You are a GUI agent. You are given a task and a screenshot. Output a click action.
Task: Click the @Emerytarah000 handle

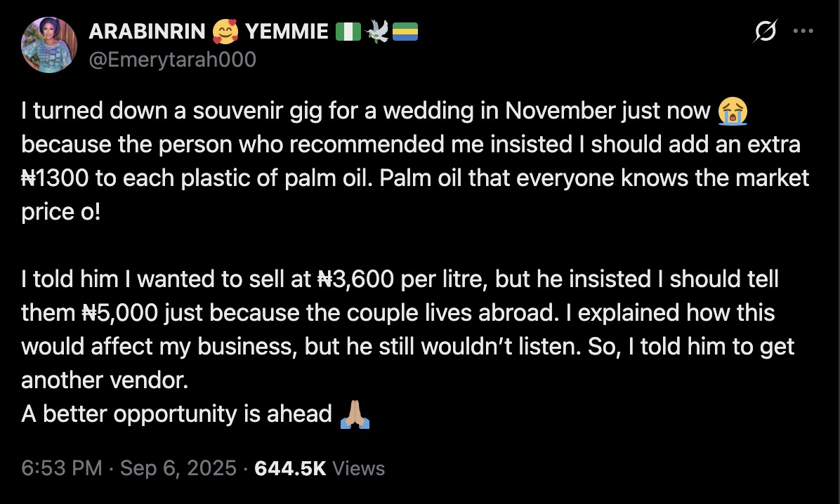tap(172, 60)
